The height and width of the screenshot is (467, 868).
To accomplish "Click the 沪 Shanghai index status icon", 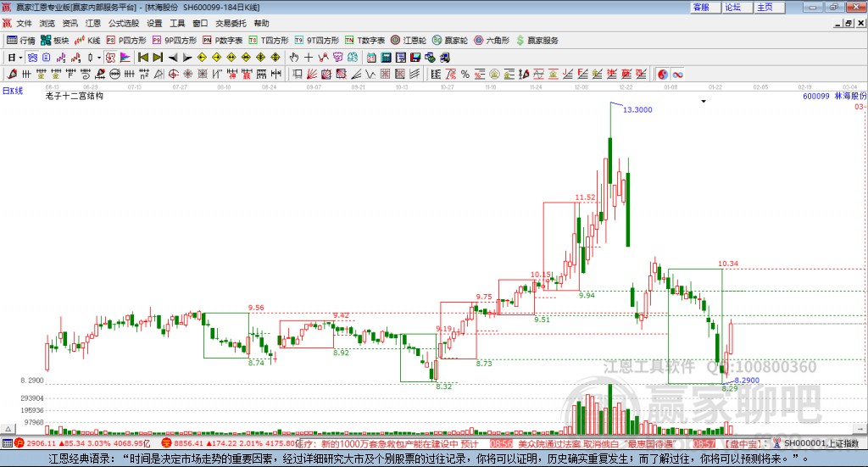I will click(19, 442).
